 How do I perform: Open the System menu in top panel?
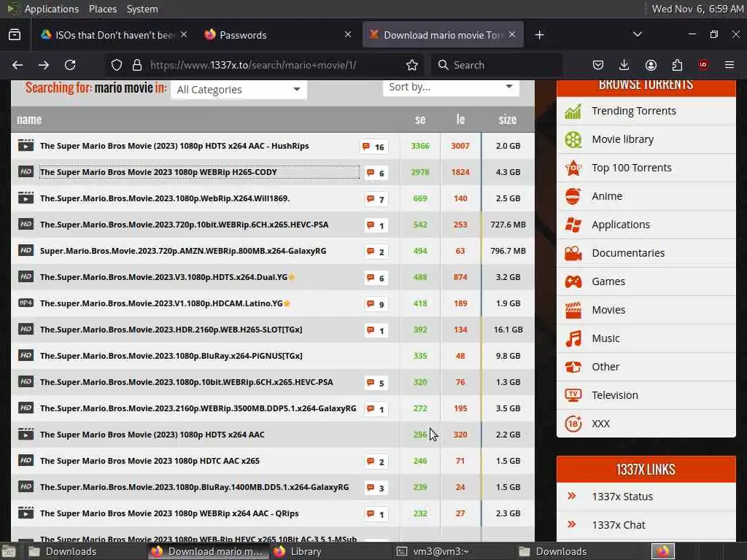click(x=142, y=9)
